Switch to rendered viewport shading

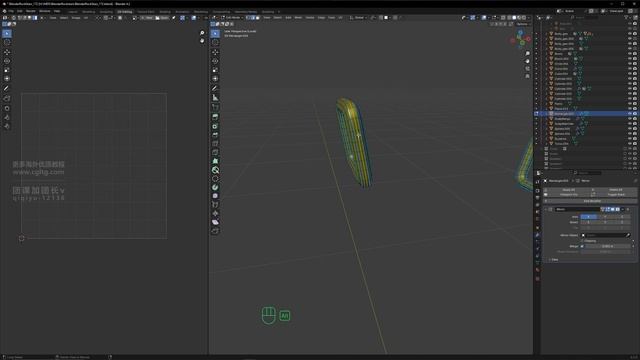[524, 18]
